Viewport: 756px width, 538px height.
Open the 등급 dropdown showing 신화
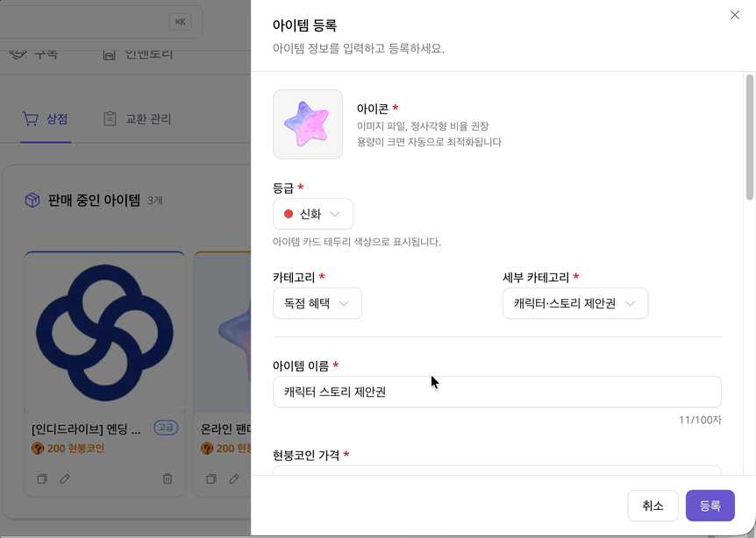pyautogui.click(x=313, y=214)
